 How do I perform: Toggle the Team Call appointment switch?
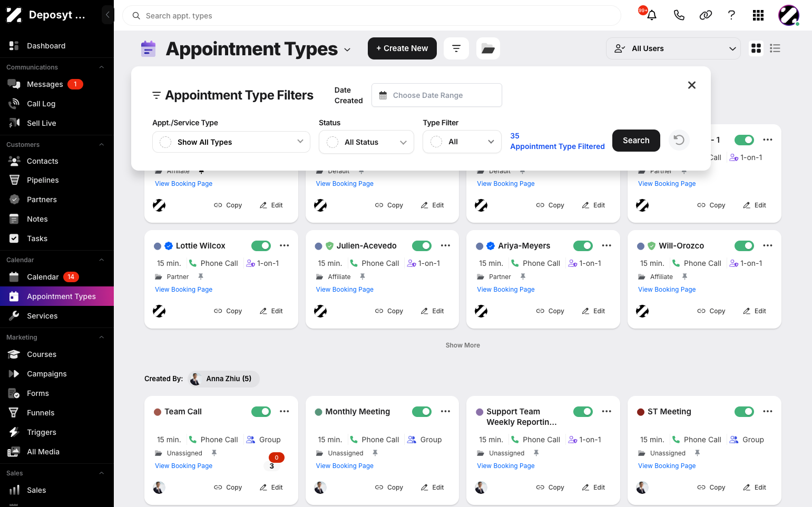point(261,411)
